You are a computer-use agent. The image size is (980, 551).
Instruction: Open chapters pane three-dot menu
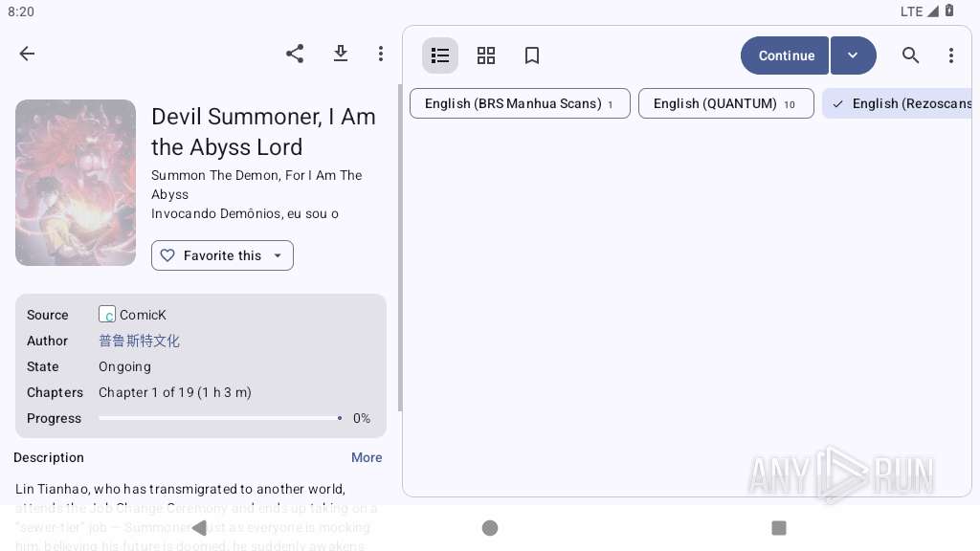[951, 55]
